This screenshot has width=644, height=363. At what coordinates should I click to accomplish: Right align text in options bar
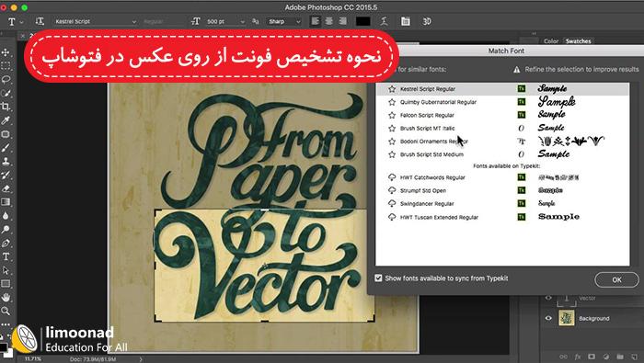click(342, 21)
